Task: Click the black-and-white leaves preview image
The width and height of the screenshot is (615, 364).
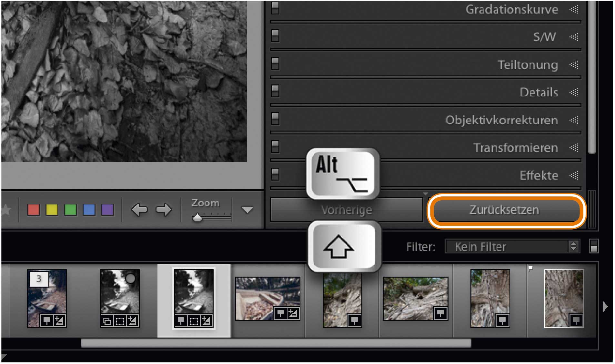Action: pyautogui.click(x=124, y=81)
